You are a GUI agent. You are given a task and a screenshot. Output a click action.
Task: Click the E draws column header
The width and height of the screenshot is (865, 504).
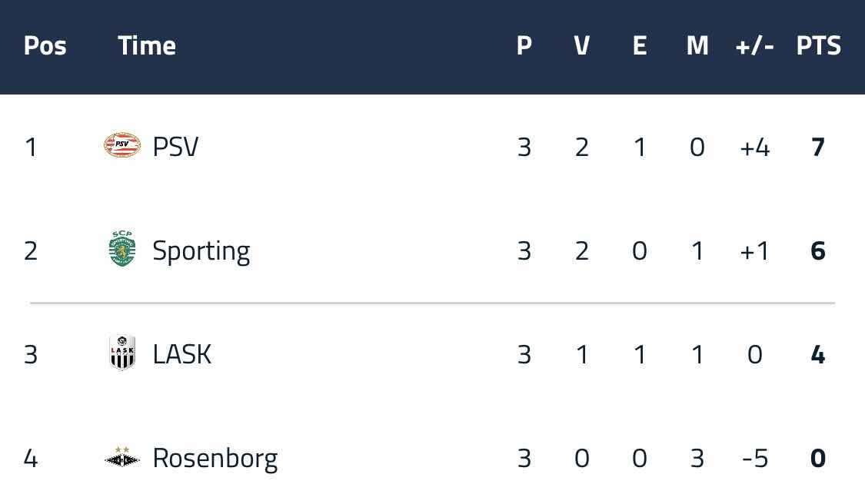point(640,46)
